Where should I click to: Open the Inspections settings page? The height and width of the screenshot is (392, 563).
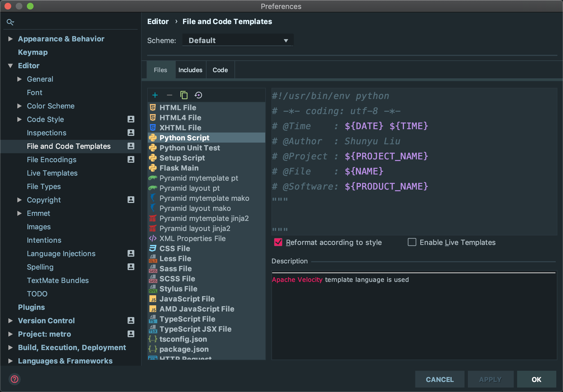pos(46,133)
